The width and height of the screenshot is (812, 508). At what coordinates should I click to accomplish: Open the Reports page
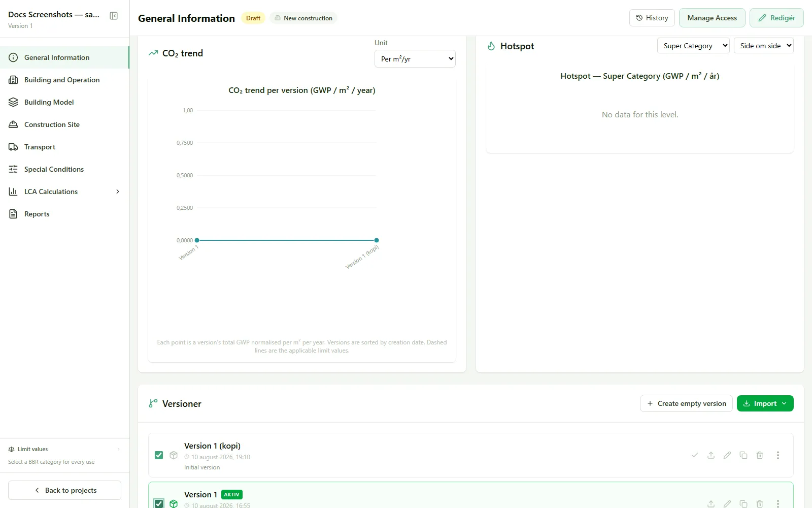pyautogui.click(x=64, y=214)
